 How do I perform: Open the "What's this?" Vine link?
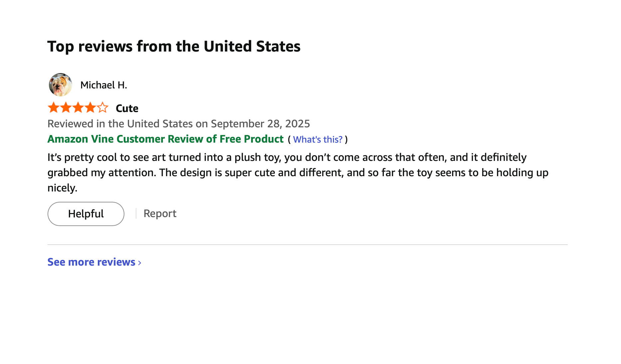318,139
